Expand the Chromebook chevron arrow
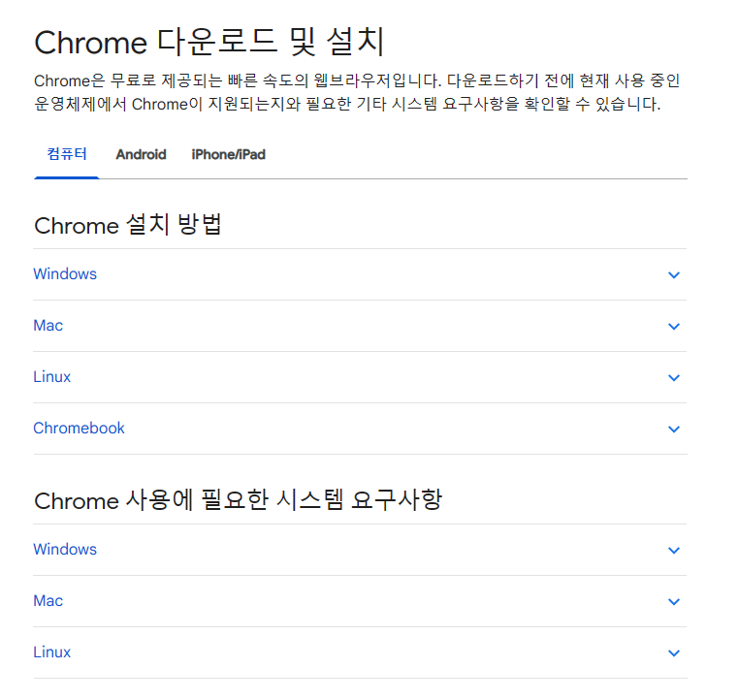 674,429
